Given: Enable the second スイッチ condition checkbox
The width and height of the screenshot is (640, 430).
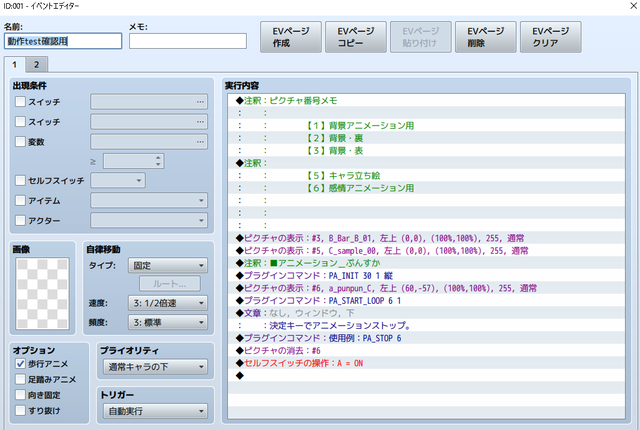Looking at the screenshot, I should (x=20, y=122).
